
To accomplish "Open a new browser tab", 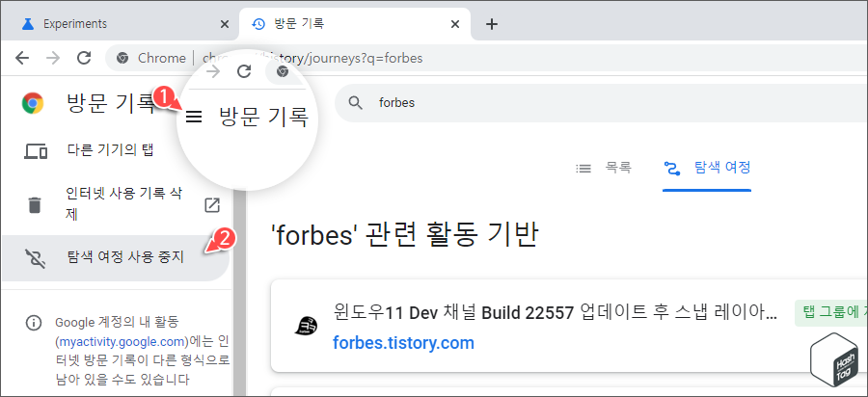I will coord(491,24).
